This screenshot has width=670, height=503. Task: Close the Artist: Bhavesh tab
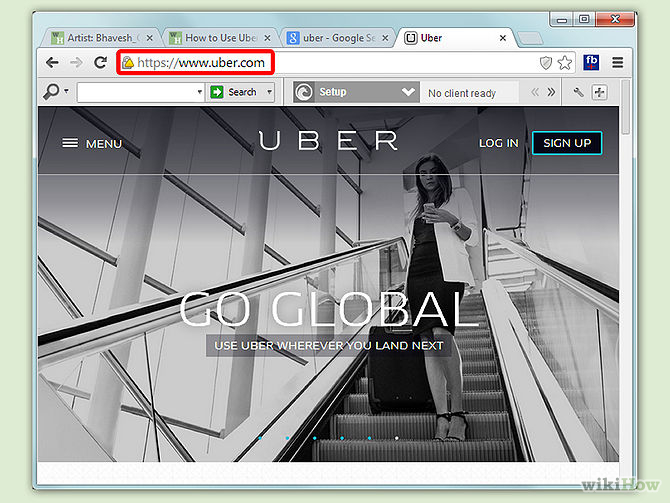[x=150, y=38]
